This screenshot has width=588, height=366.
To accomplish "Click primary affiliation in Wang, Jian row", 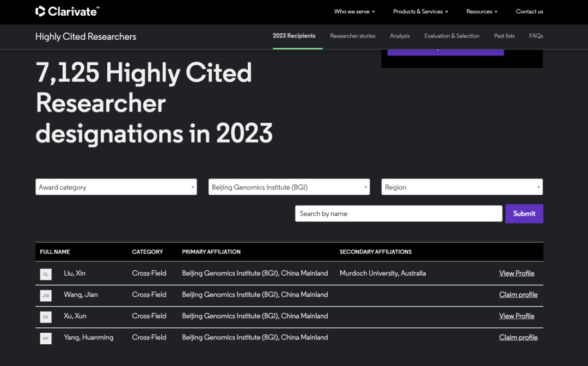I will (255, 295).
